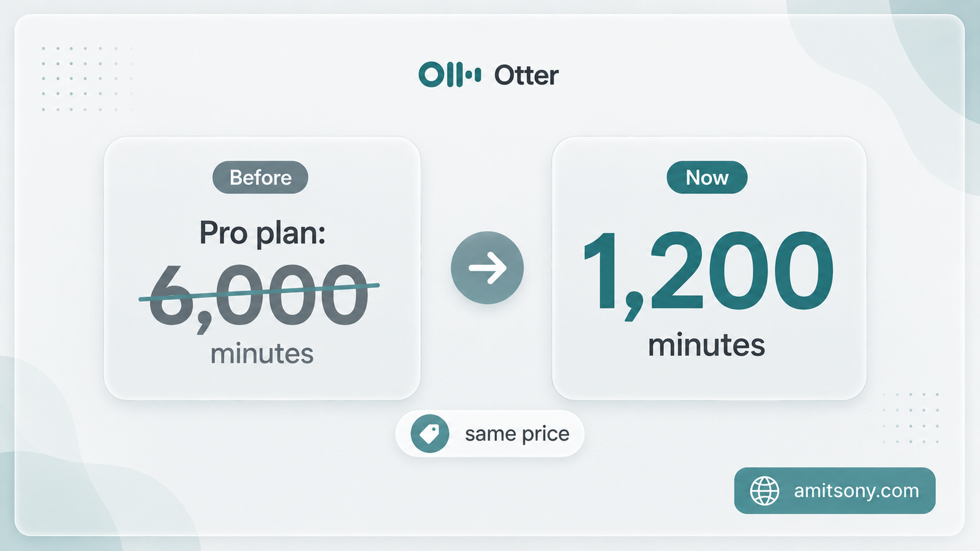Click the large 1,200 number
This screenshot has width=980, height=551.
tap(707, 272)
